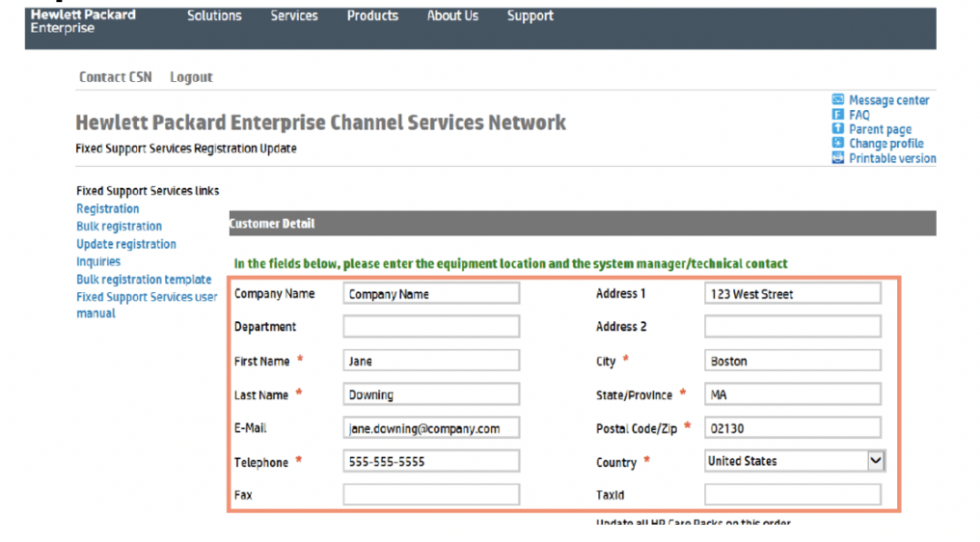Viewport: 980px width, 542px height.
Task: Open the Registration sidebar link
Action: [x=107, y=209]
